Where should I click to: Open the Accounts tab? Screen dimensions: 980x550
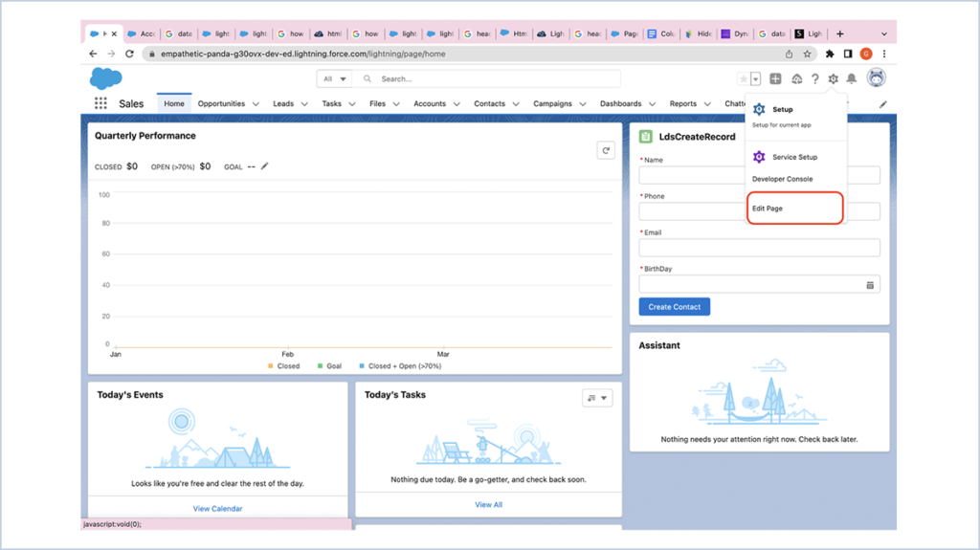430,103
